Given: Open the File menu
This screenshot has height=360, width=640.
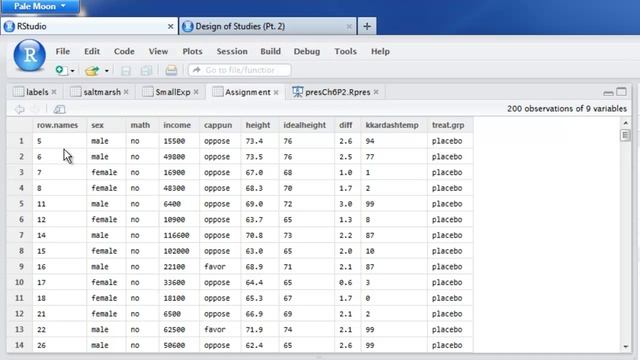Looking at the screenshot, I should tap(62, 51).
